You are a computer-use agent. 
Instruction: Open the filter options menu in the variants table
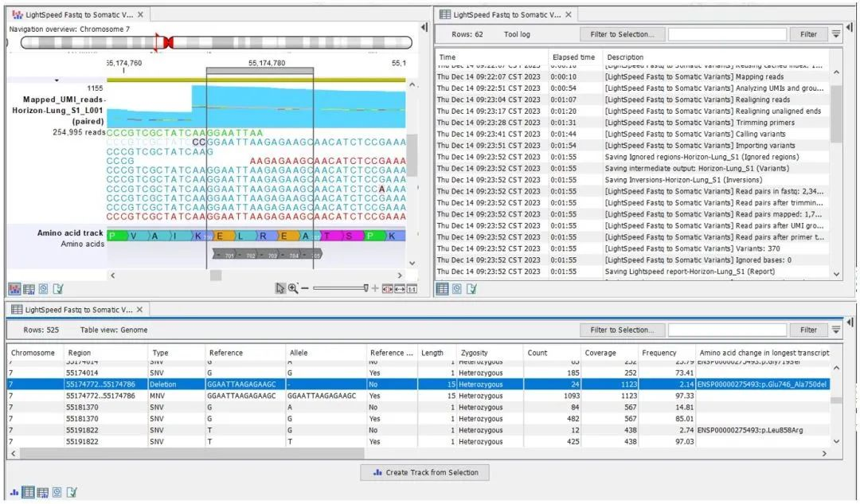[835, 330]
